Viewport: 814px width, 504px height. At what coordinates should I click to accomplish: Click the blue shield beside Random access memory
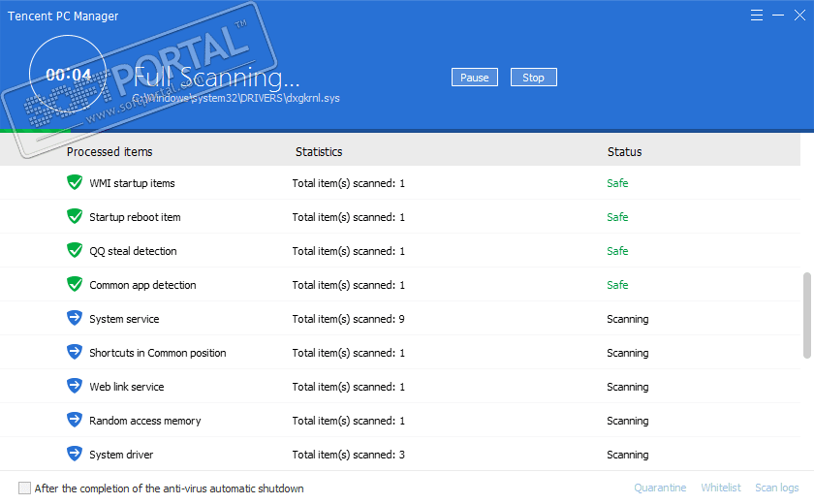75,420
